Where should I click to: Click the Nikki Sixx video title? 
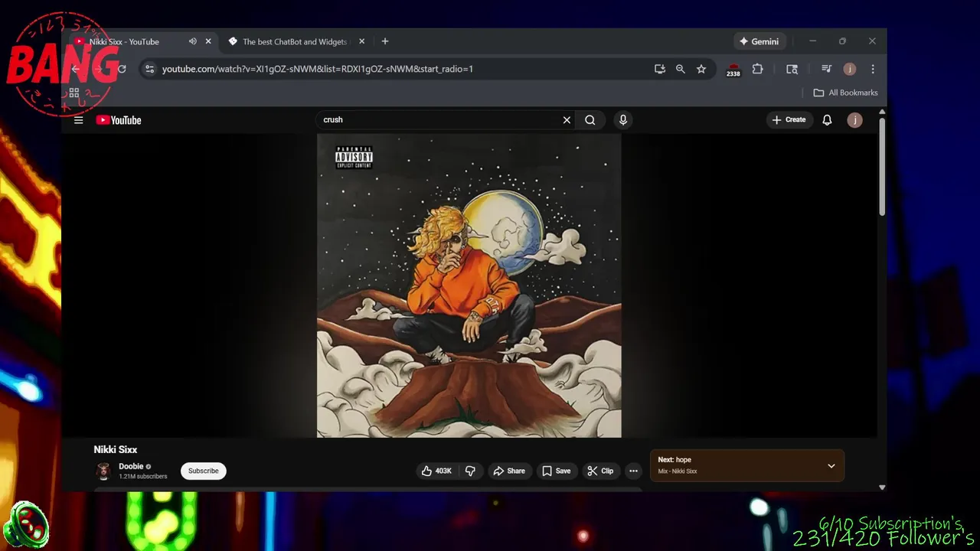(x=116, y=449)
